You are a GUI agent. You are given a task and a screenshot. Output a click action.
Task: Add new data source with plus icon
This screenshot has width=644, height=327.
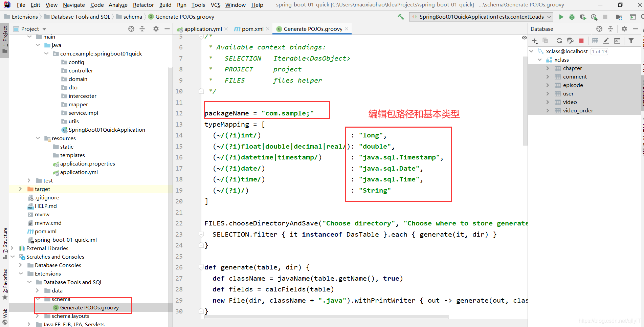(x=535, y=41)
